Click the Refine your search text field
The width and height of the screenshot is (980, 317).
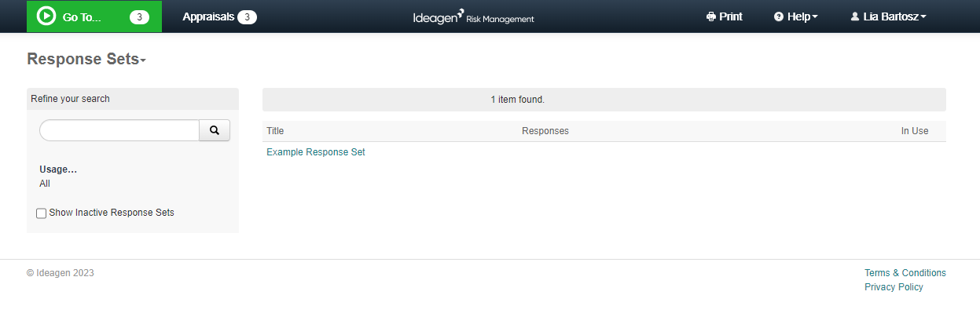pyautogui.click(x=119, y=130)
